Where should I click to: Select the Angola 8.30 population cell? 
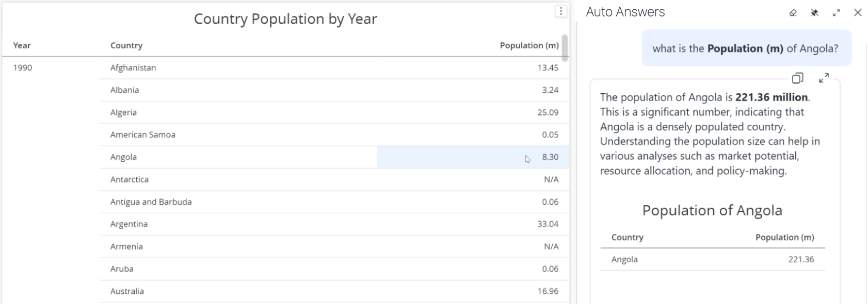550,157
